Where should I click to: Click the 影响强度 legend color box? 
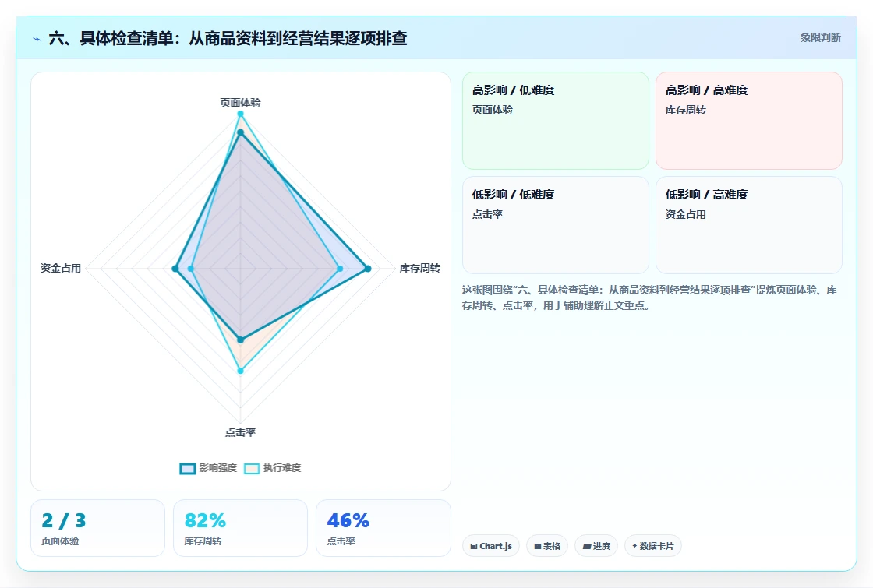coord(188,468)
